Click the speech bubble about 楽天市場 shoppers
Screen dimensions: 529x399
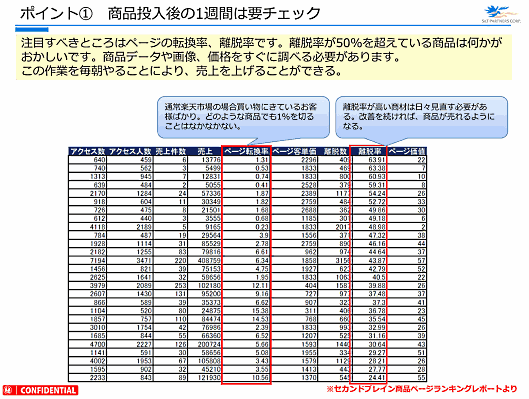[243, 117]
